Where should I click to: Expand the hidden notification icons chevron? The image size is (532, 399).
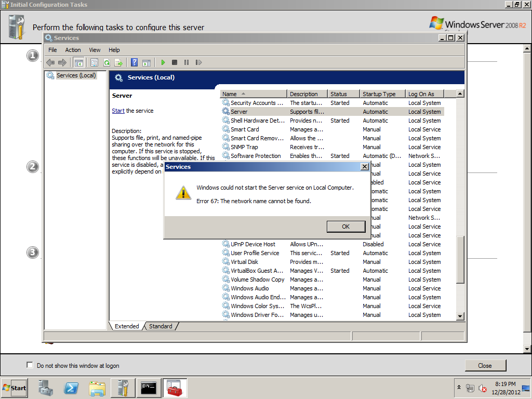click(x=459, y=388)
